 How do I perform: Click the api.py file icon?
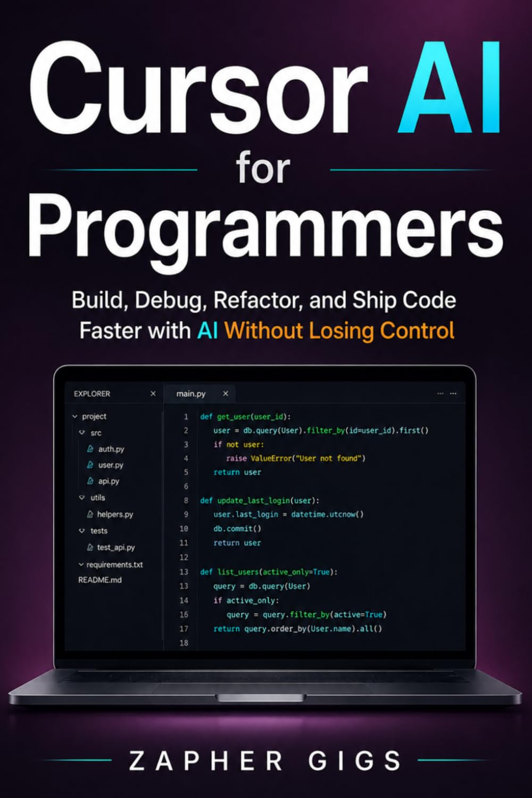coord(90,481)
